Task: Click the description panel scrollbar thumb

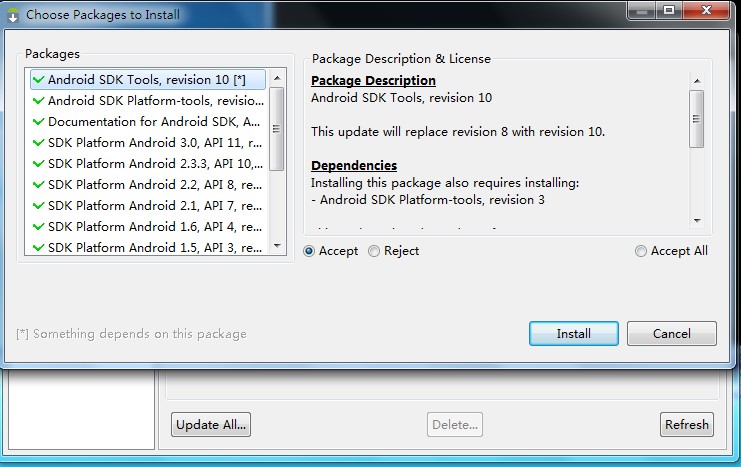Action: tap(697, 119)
